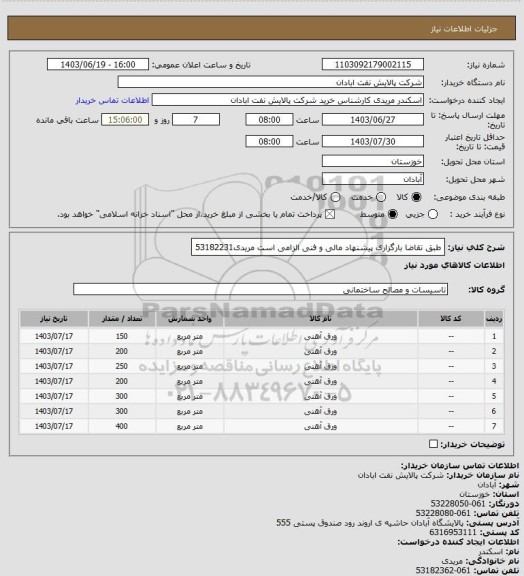
Task: Click the response deadline time field 08:00
Action: pos(269,120)
